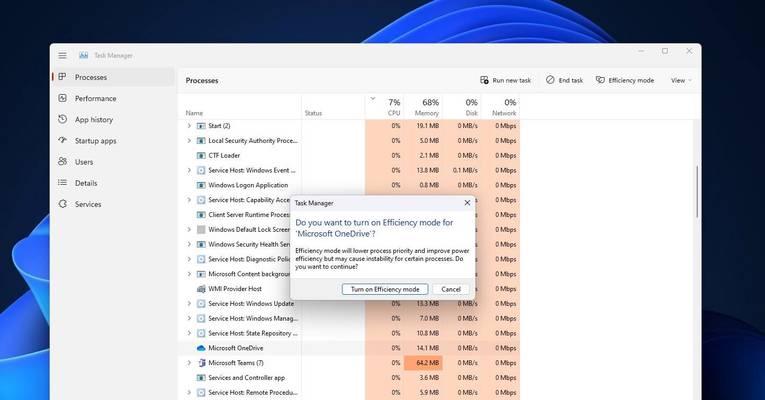The width and height of the screenshot is (765, 400).
Task: Expand Service Host: State Repository row
Action: pos(189,333)
